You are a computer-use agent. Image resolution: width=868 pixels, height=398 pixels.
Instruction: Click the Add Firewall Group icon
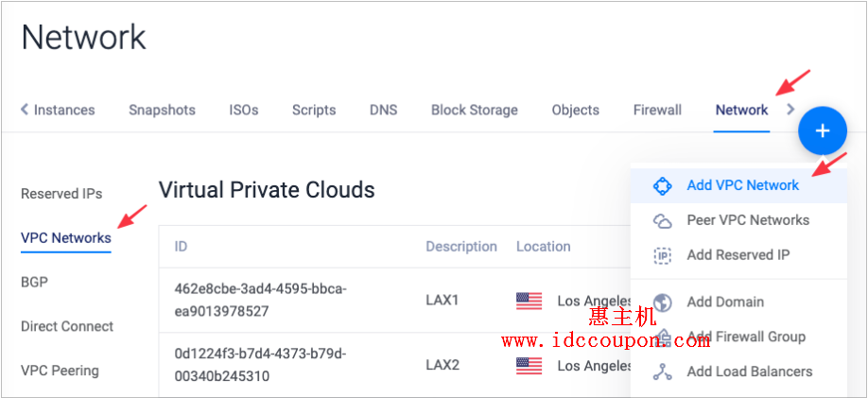663,337
